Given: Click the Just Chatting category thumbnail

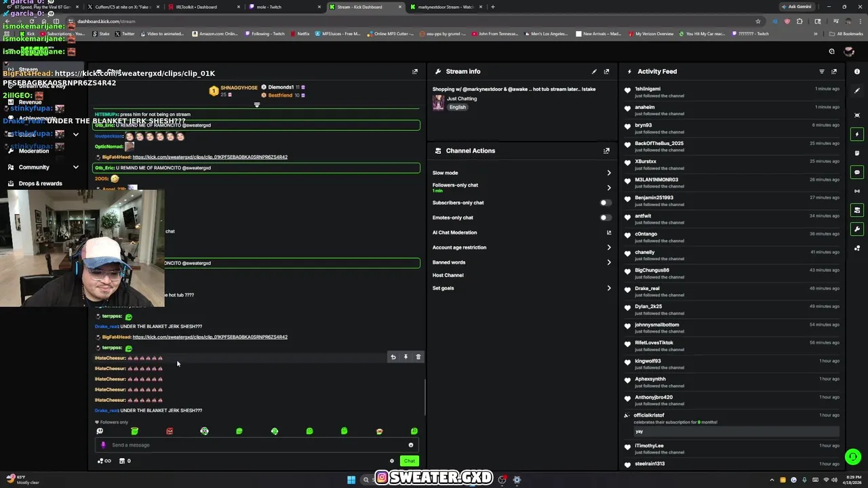Looking at the screenshot, I should [438, 102].
